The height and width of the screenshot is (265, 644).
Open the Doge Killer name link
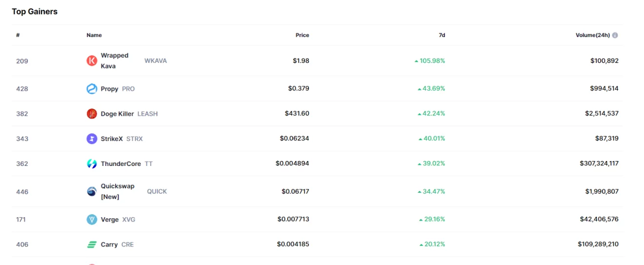[117, 114]
